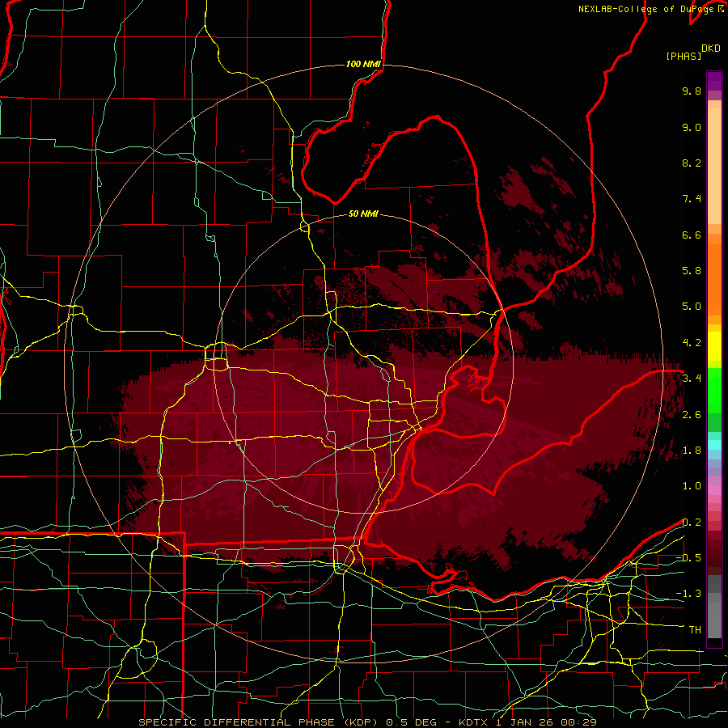Click the 4.2 scale value
Screen dimensions: 728x728
692,343
